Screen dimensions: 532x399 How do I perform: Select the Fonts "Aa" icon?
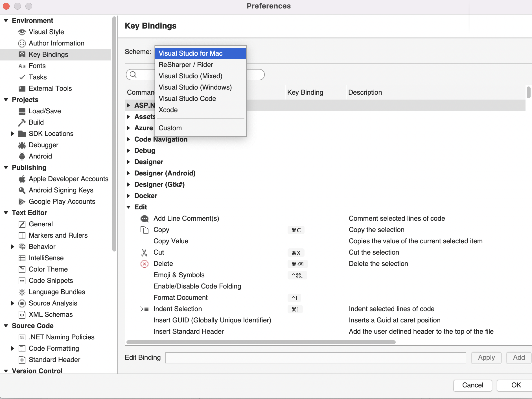click(22, 66)
